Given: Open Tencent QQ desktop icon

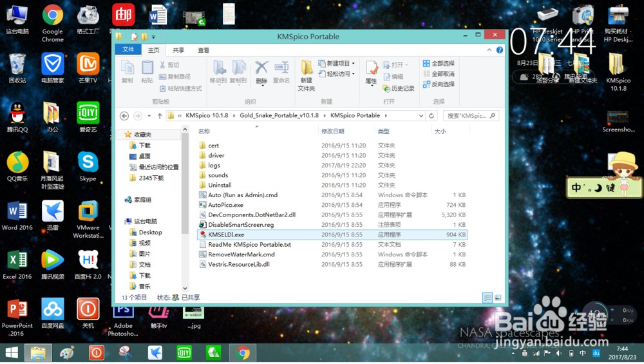Looking at the screenshot, I should [x=17, y=117].
